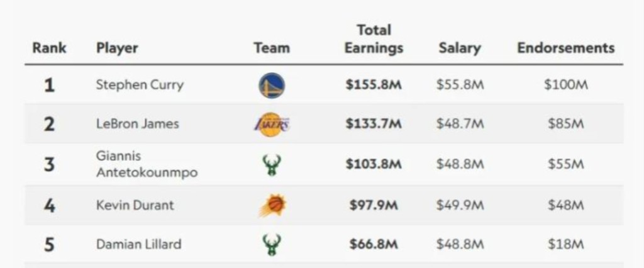
Task: Sort by the Endorsements column header
Action: tap(565, 48)
